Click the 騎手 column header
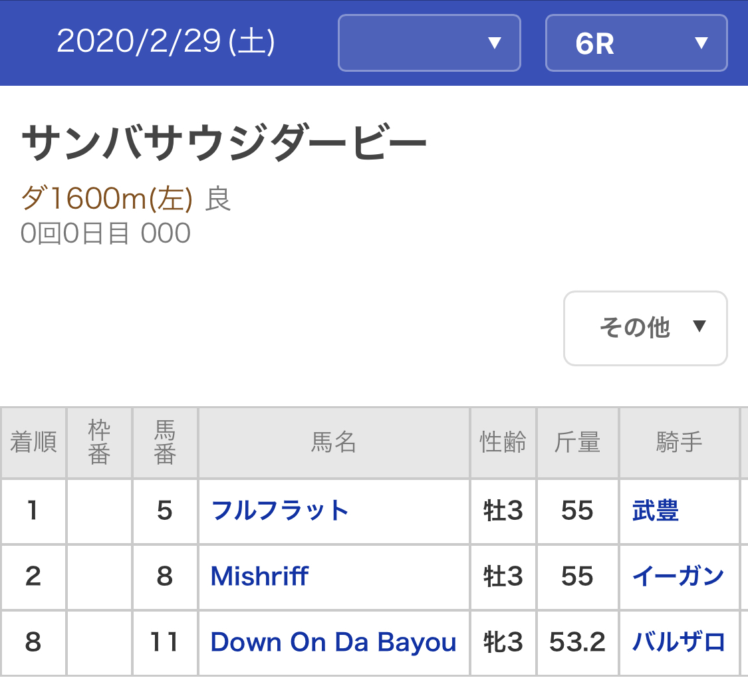This screenshot has width=748, height=700. click(x=679, y=443)
